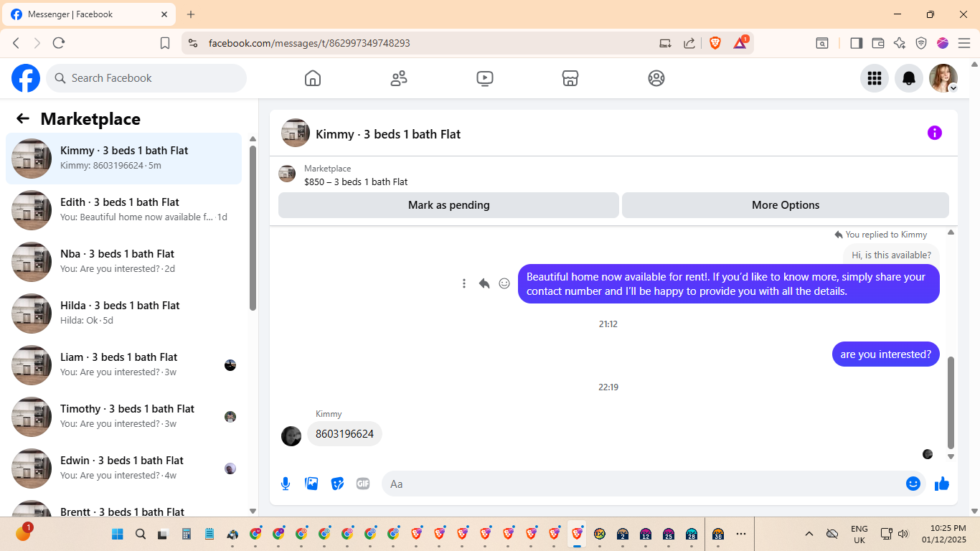Viewport: 980px width, 551px height.
Task: Share this page via the share icon
Action: (x=689, y=43)
